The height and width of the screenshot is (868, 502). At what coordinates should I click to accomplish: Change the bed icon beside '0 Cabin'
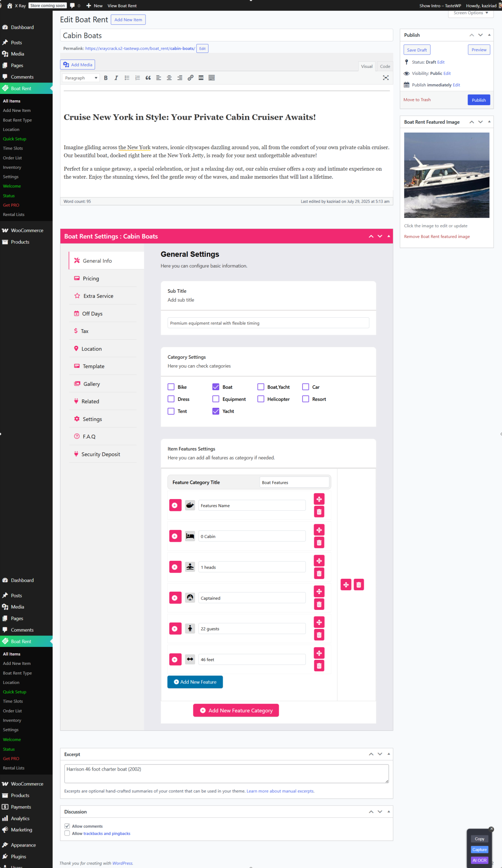pyautogui.click(x=190, y=536)
